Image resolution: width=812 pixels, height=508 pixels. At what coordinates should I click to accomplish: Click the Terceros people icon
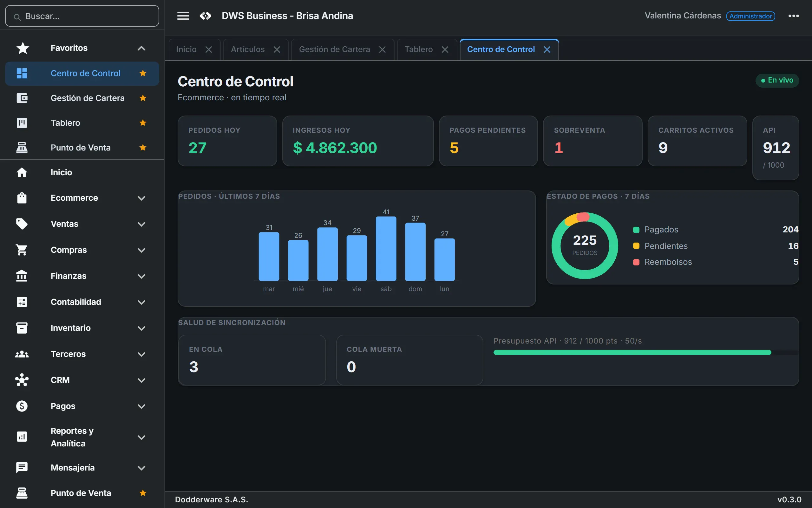tap(22, 354)
